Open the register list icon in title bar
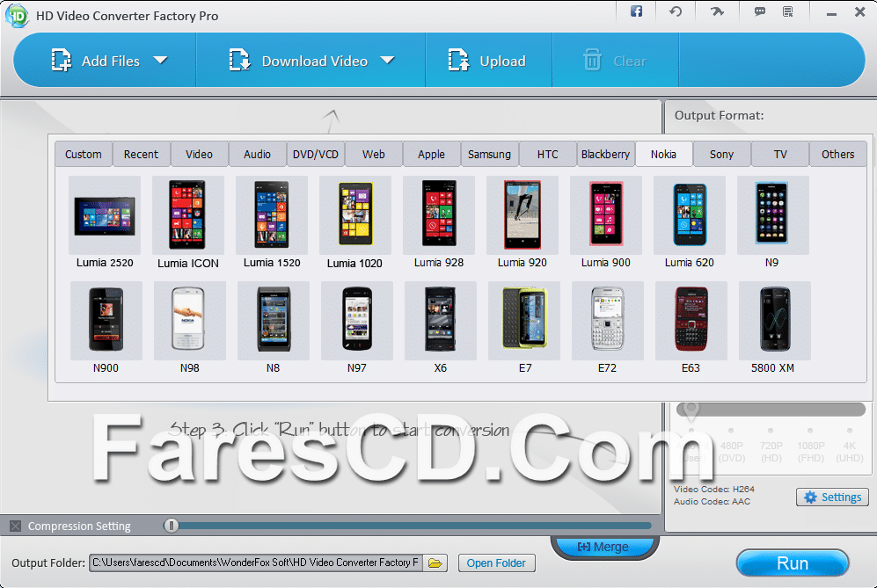 coord(788,11)
